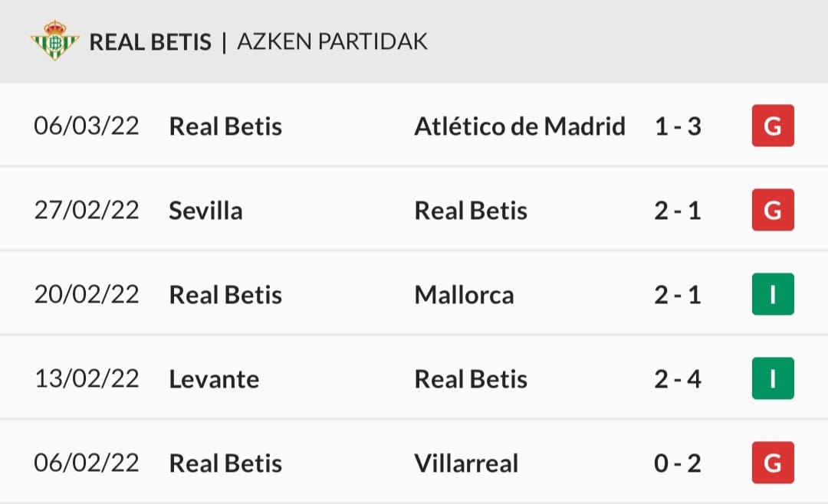This screenshot has height=504, width=828.
Task: Click the red G badge for Villarreal match
Action: tap(773, 463)
